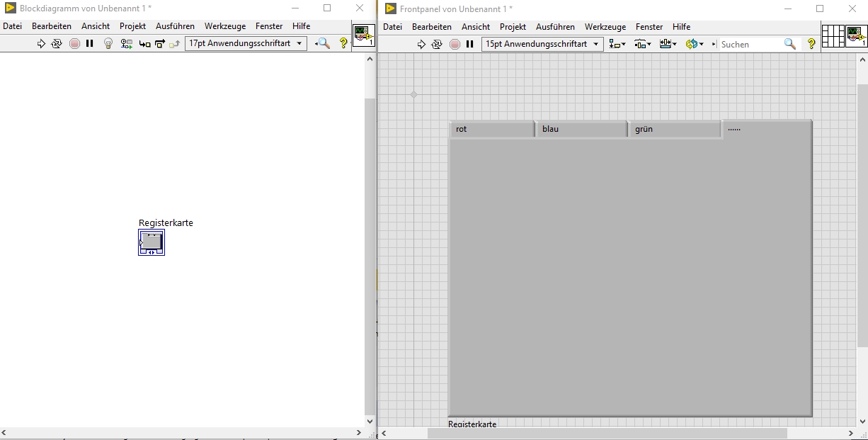The height and width of the screenshot is (440, 868).
Task: Click Registerkarte label below tab control
Action: pos(472,424)
